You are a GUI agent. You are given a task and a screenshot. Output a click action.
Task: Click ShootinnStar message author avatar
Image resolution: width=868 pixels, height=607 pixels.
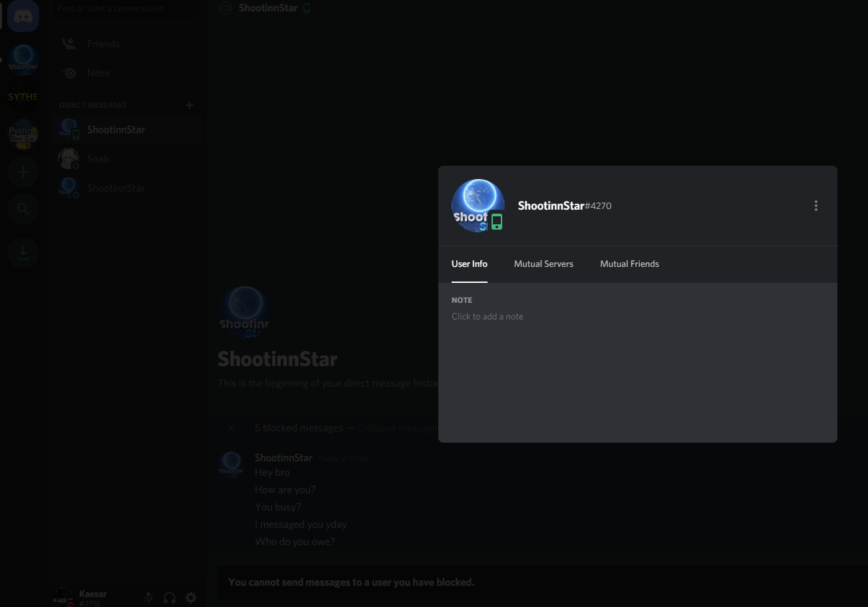coord(231,465)
